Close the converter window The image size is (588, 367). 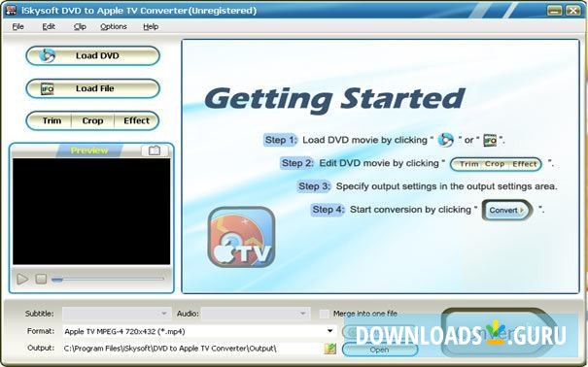click(x=572, y=10)
